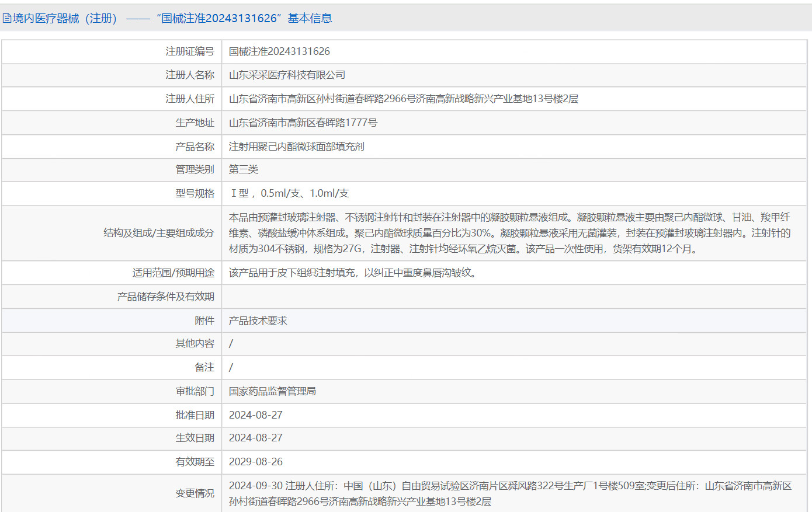Screen dimensions: 812x512
Task: Click the document icon in the header
Action: (x=7, y=19)
